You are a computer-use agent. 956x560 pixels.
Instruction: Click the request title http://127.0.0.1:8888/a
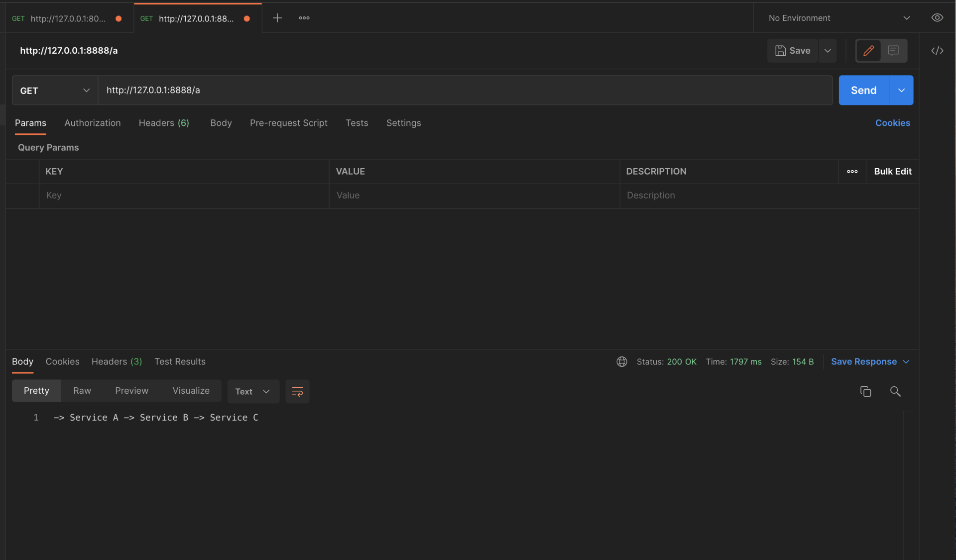pos(69,51)
